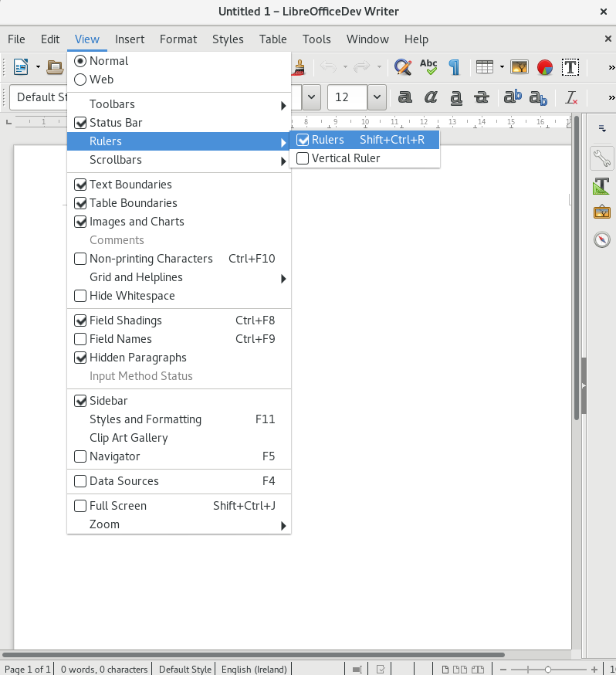The height and width of the screenshot is (675, 616).
Task: Expand the Grid and Helplines submenu
Action: 178,277
